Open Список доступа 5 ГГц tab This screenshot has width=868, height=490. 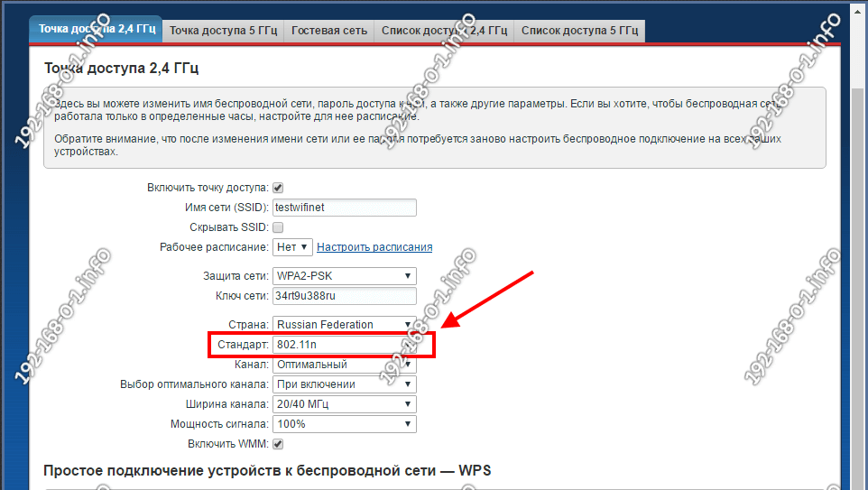pos(579,31)
